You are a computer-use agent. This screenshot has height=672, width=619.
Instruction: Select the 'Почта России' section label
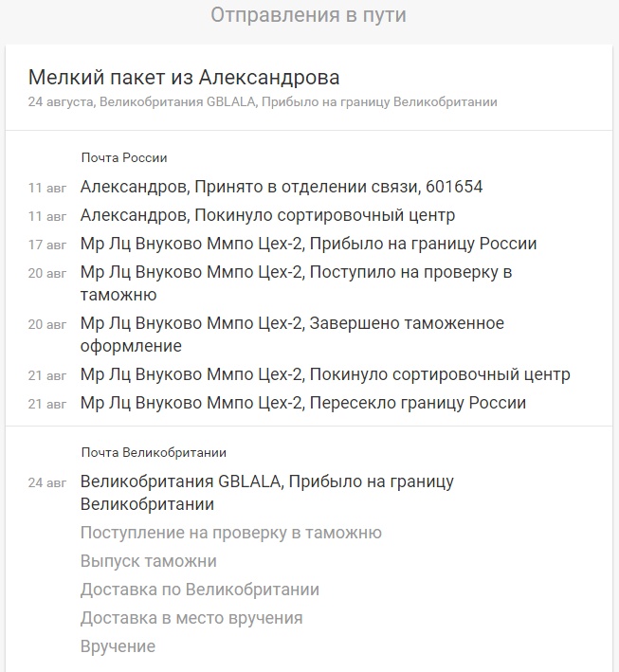[124, 157]
